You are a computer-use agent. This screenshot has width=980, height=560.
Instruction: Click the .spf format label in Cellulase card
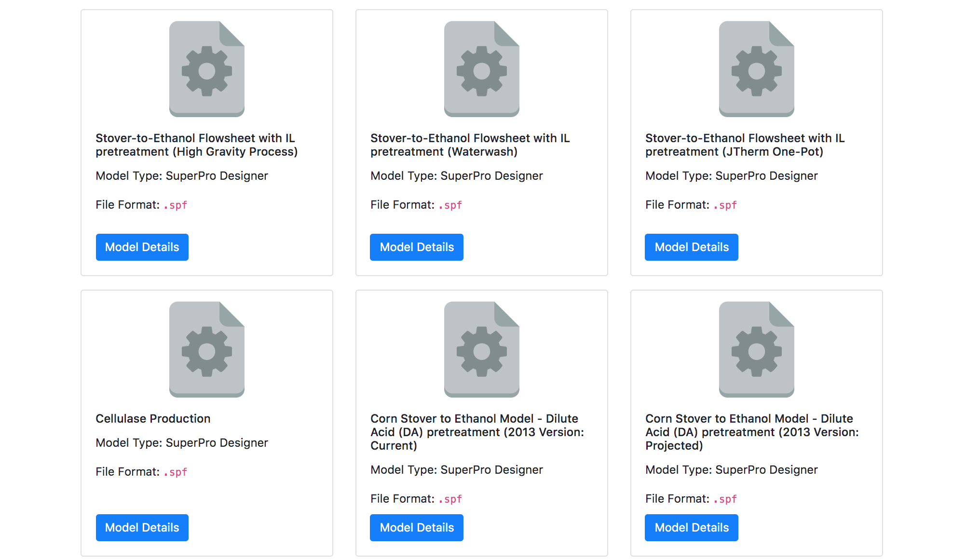[176, 472]
